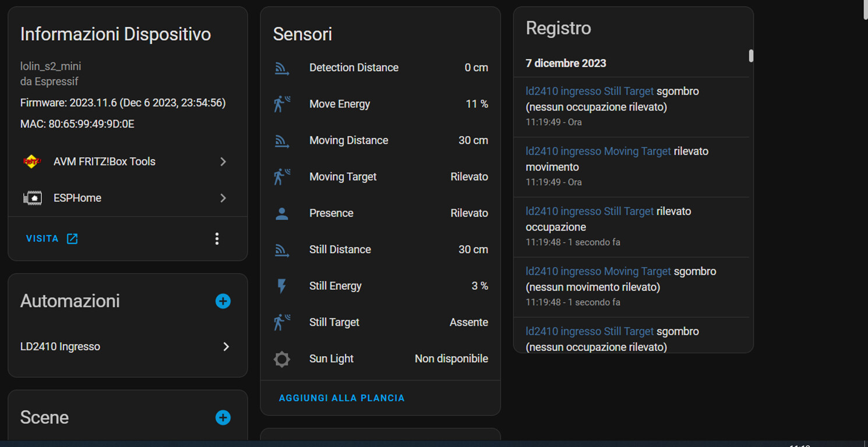Select the Move Energy walking person icon
This screenshot has height=447, width=868.
click(x=282, y=104)
